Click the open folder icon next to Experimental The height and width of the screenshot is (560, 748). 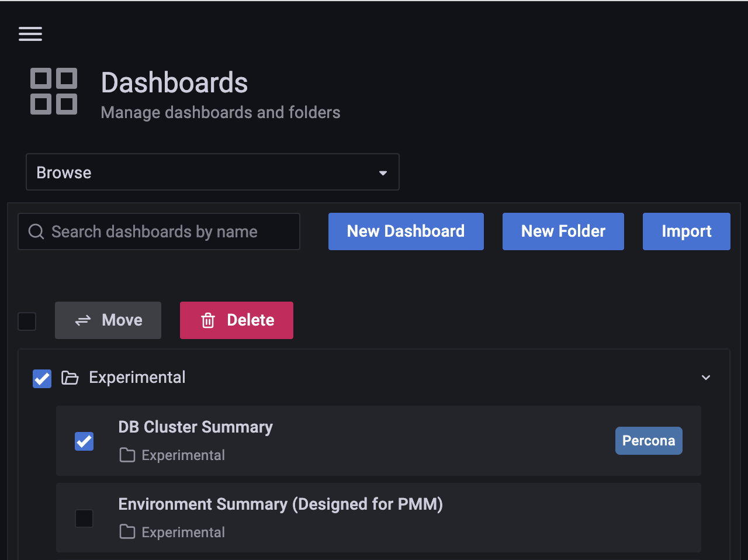coord(70,378)
